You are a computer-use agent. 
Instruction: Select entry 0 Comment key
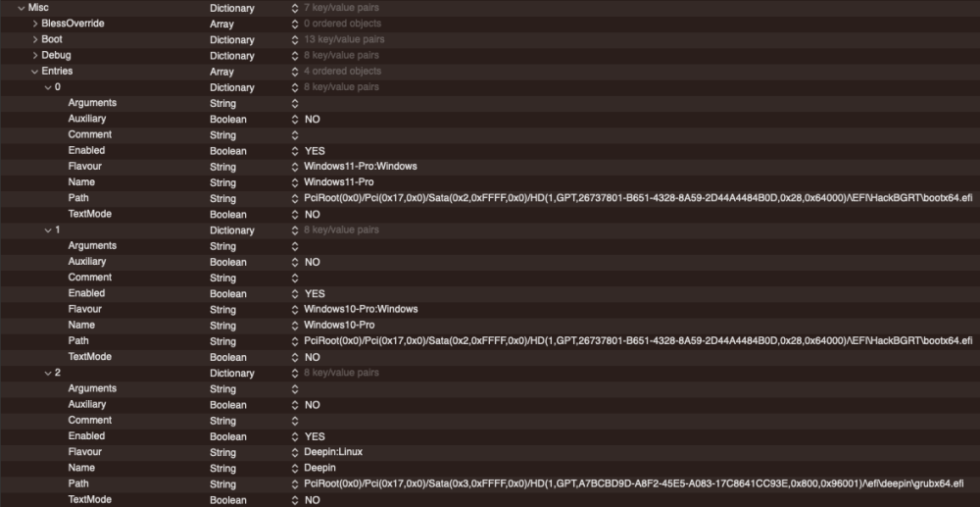pos(90,134)
